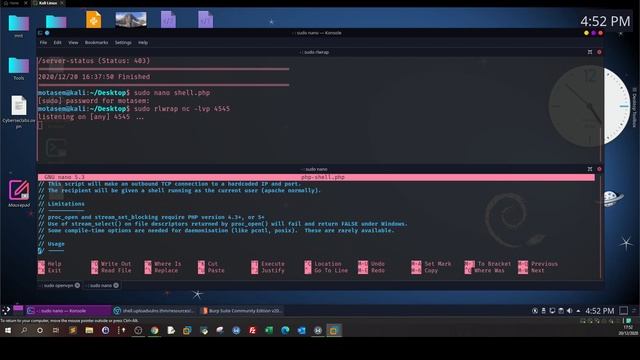The image size is (640, 360).
Task: Open Excel from the Windows taskbar
Action: [269, 330]
